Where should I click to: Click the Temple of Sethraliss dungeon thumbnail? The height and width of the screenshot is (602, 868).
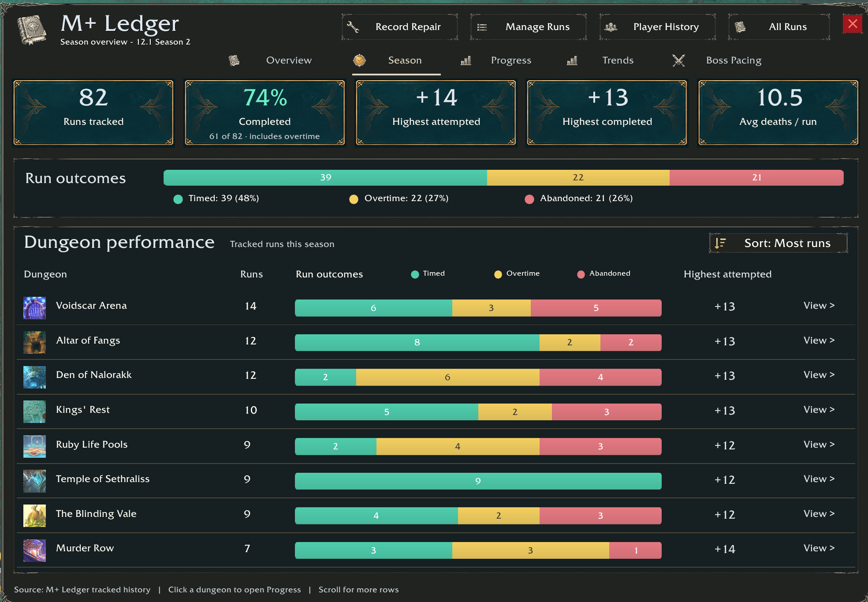coord(34,481)
